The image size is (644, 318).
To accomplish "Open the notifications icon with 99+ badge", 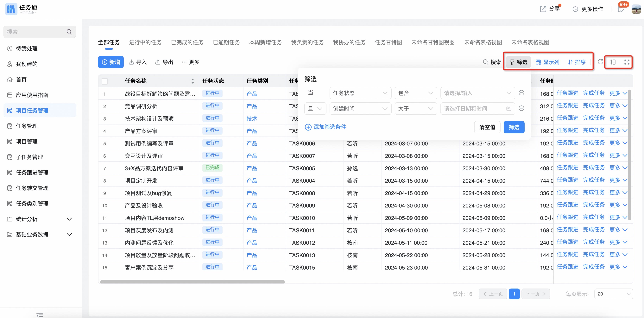I will click(621, 9).
